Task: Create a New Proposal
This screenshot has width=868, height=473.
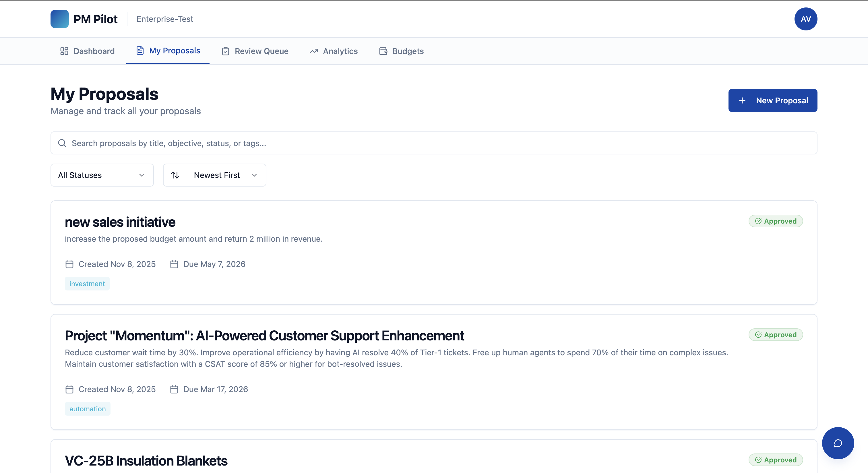Action: [772, 100]
